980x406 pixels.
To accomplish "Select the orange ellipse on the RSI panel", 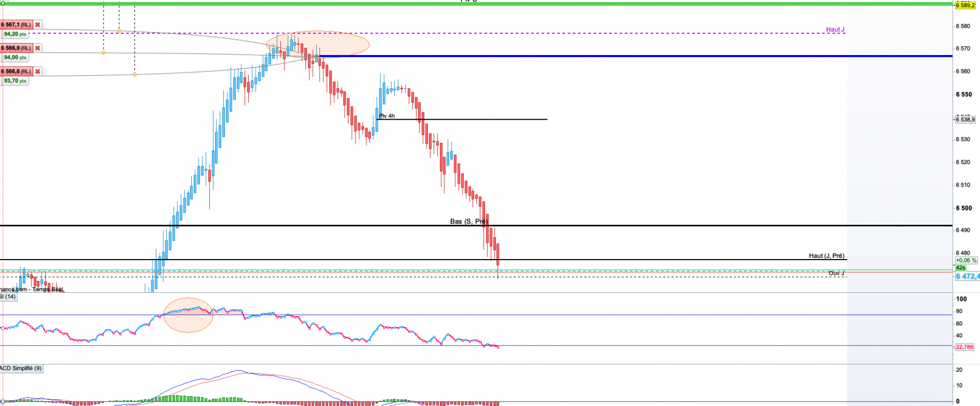I will pos(188,315).
